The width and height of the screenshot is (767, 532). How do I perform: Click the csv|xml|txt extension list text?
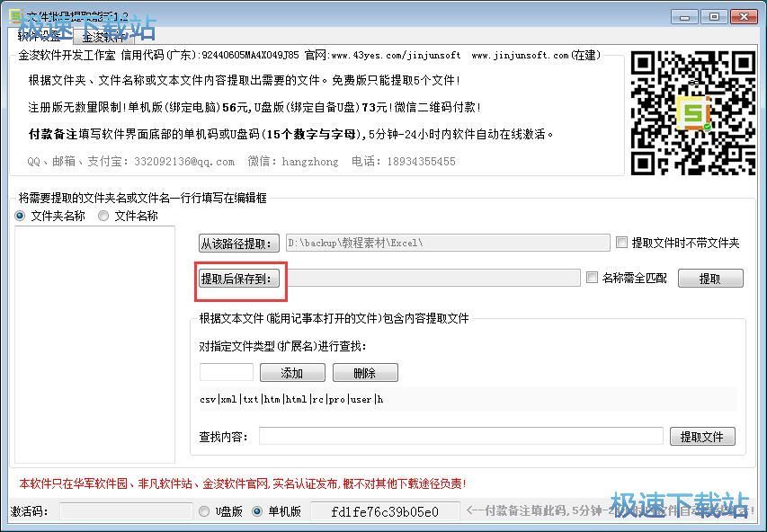tap(291, 400)
